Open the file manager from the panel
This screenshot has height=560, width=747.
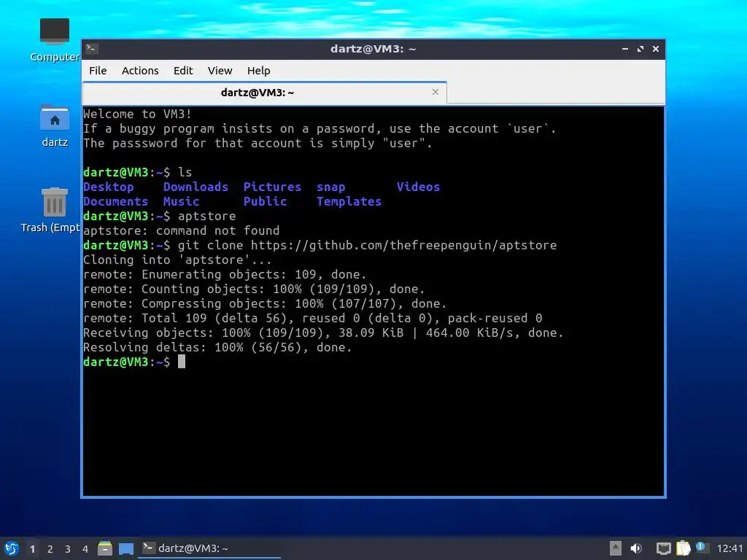click(x=105, y=548)
